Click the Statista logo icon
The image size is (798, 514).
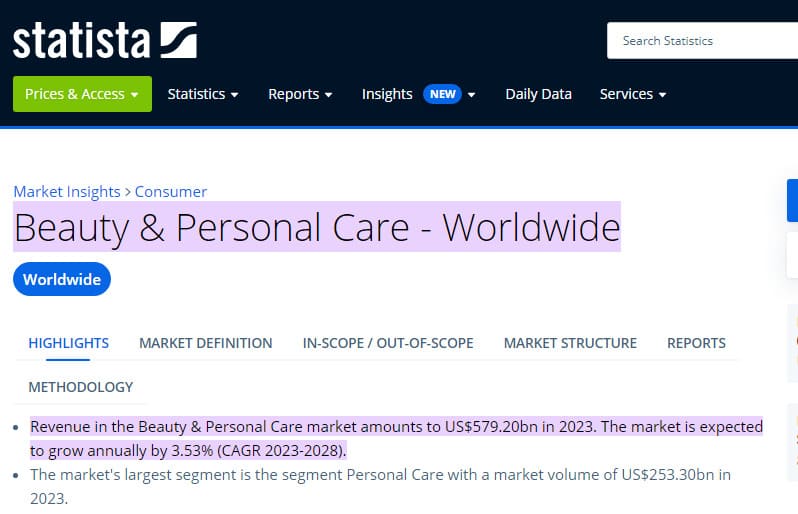click(x=179, y=40)
